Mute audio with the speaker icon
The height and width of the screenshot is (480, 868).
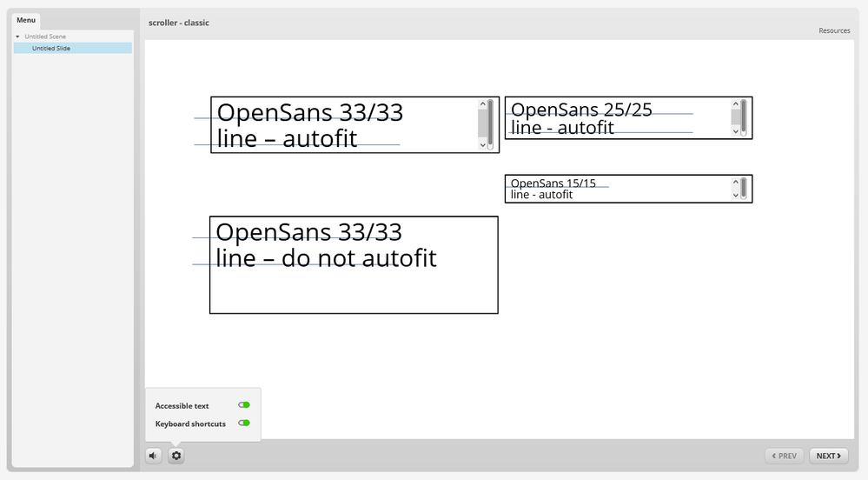[x=153, y=456]
